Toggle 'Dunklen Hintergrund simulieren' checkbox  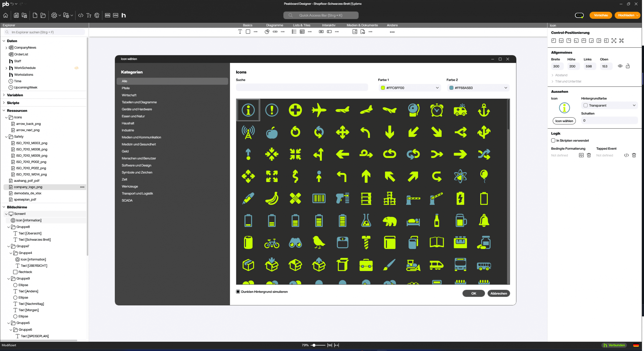[x=238, y=292]
